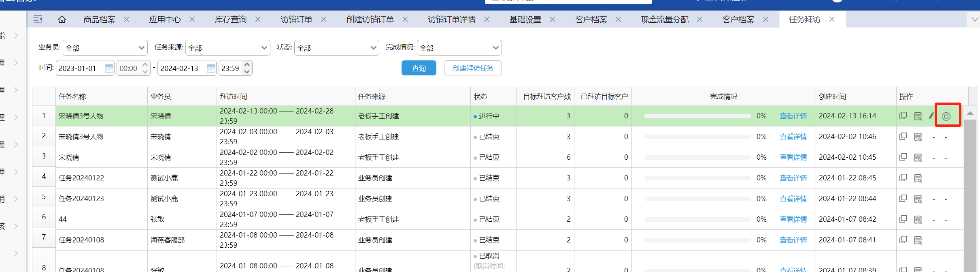Screen dimensions: 980x272
Task: Collapse the sidebar menu icon
Action: [x=38, y=19]
